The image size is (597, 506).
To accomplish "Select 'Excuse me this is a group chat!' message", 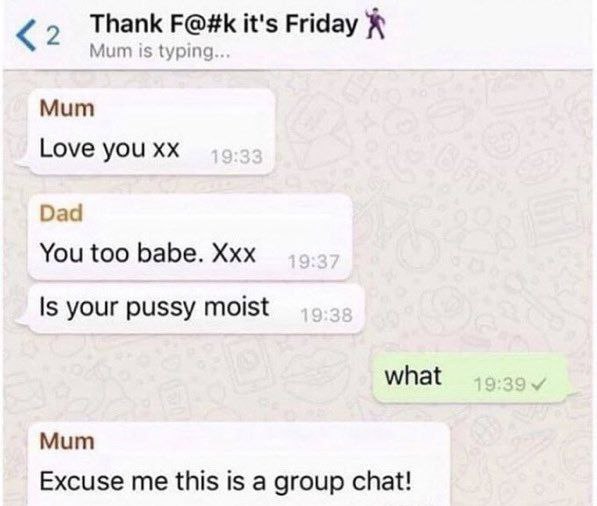I will (239, 464).
